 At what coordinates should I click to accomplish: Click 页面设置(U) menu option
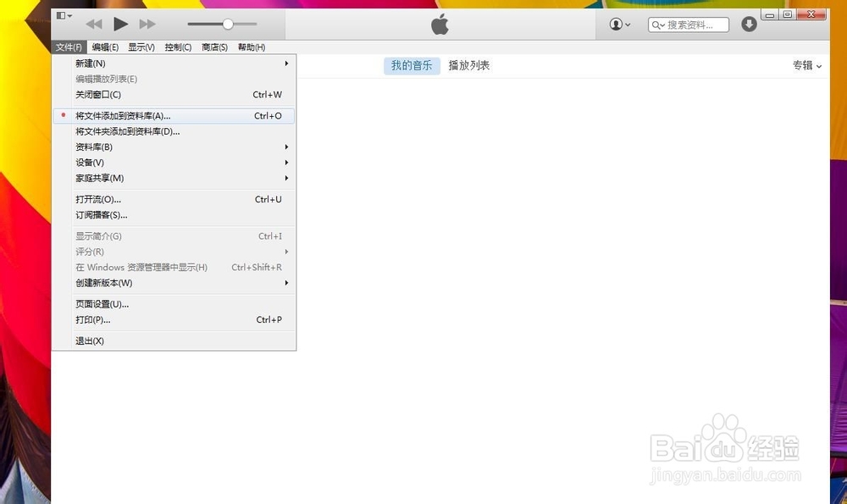[x=100, y=304]
